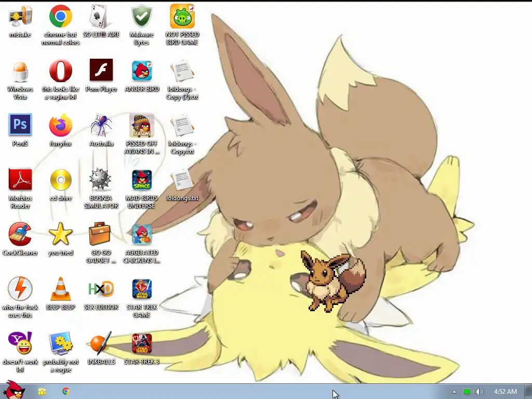Open the 'BEEP BEEP' VLC cone icon
The width and height of the screenshot is (532, 399).
pyautogui.click(x=60, y=289)
